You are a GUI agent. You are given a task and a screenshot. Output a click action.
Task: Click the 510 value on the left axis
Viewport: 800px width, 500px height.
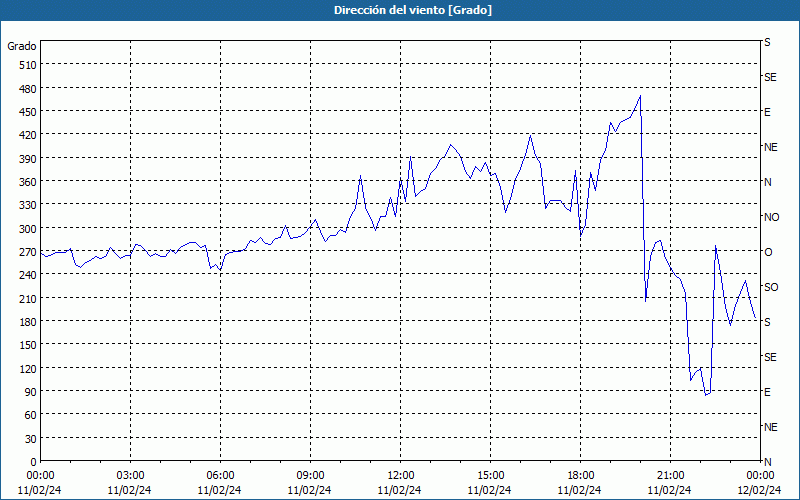coord(28,65)
